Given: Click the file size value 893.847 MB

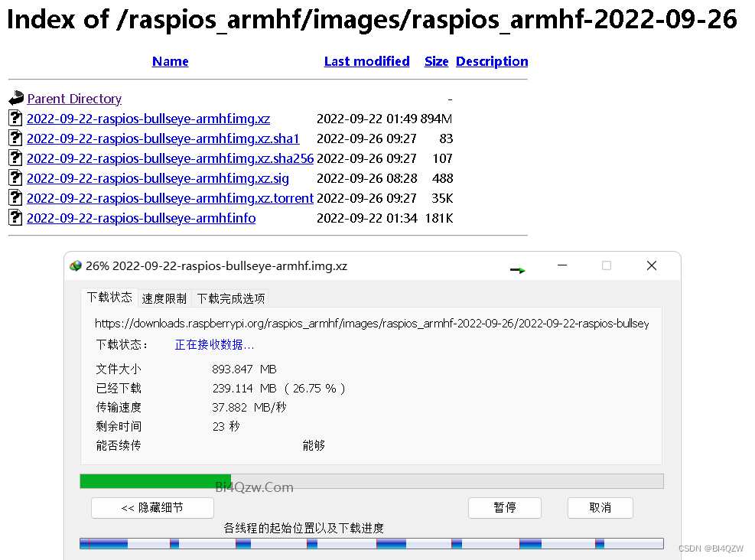Looking at the screenshot, I should [244, 370].
